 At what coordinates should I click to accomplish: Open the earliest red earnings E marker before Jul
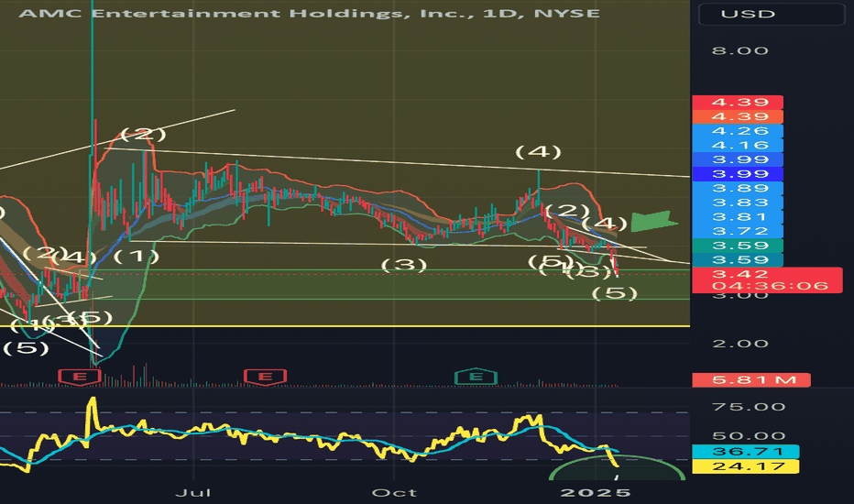click(80, 377)
